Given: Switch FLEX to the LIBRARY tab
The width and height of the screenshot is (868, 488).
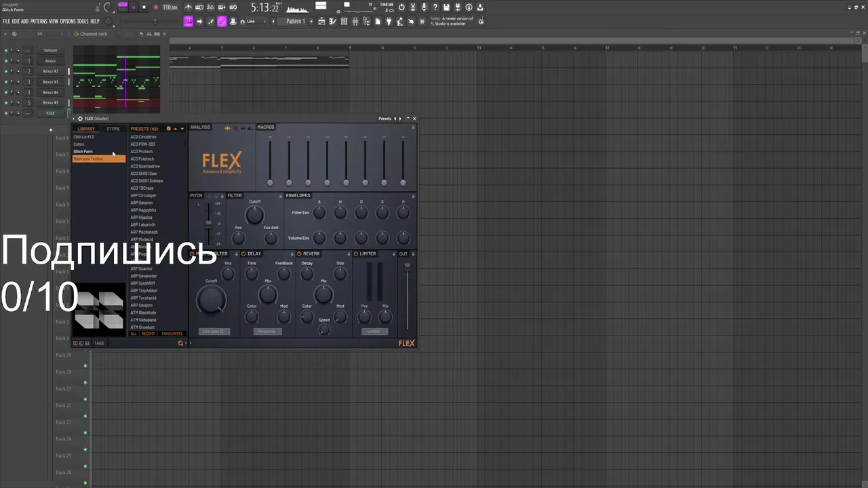Looking at the screenshot, I should [x=86, y=129].
